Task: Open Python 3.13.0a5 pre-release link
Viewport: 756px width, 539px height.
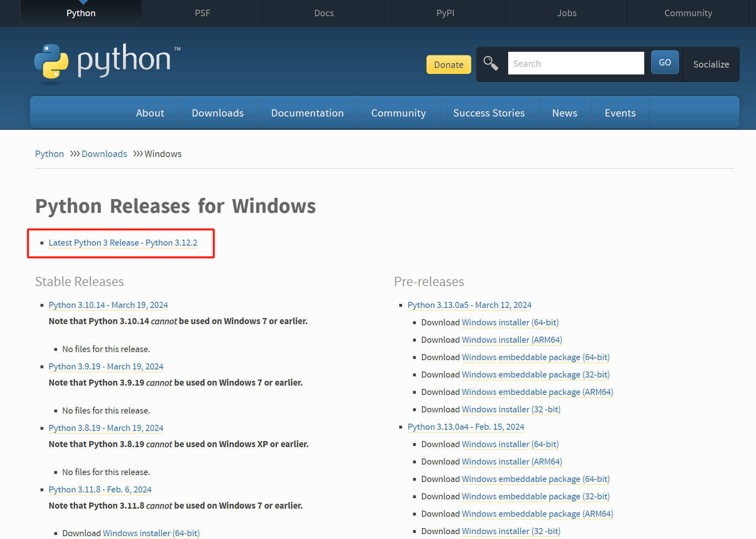Action: [x=469, y=305]
